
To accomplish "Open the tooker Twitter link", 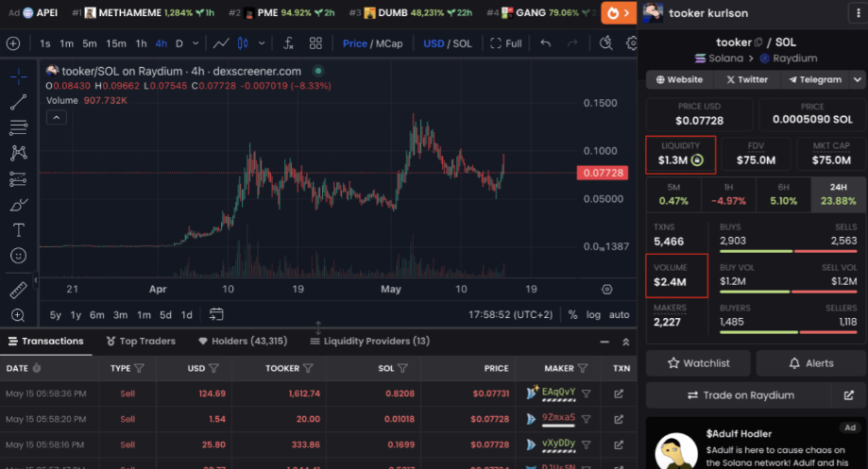I will [747, 79].
